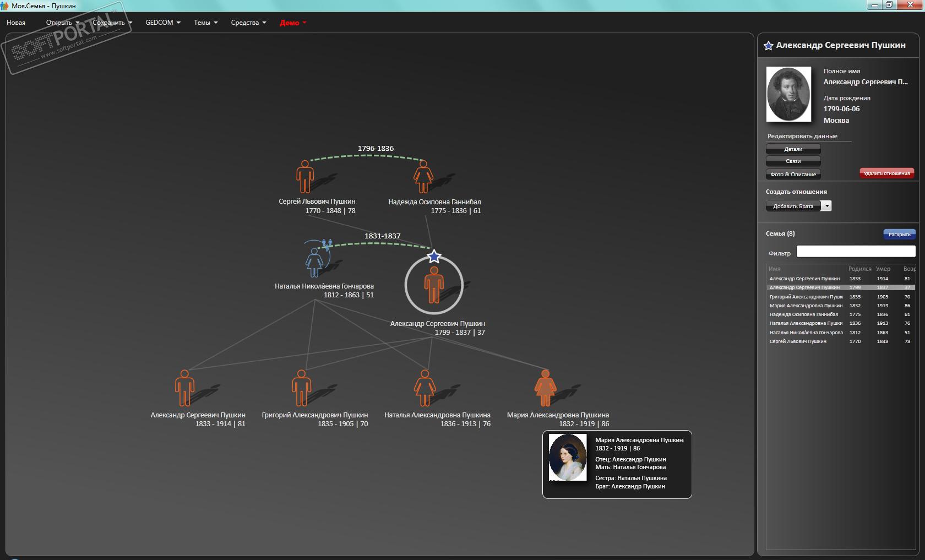This screenshot has width=925, height=560.
Task: Select highlighted list row Александр Сергеевич Пушкин 1799
Action: coord(841,287)
